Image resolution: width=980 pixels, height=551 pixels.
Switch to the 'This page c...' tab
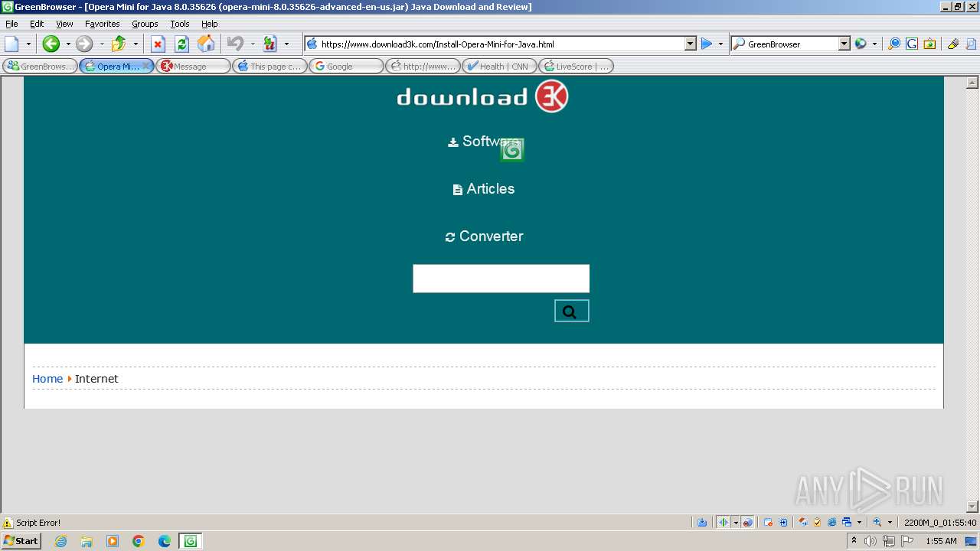269,67
